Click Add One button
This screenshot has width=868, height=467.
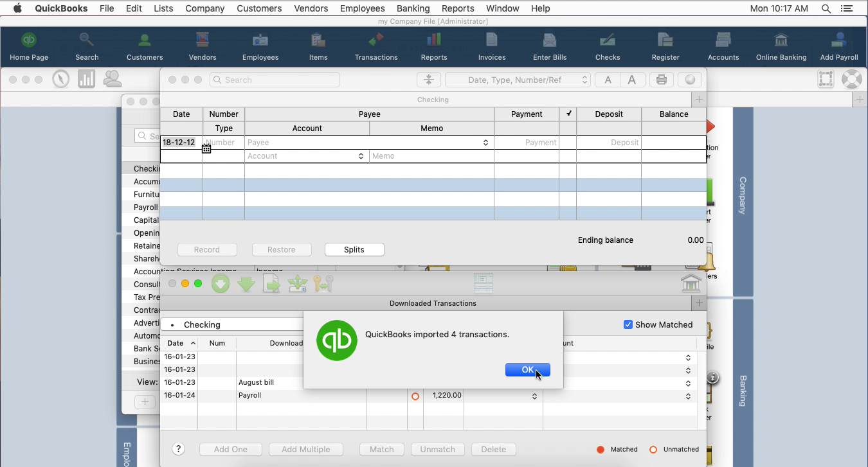click(x=231, y=450)
